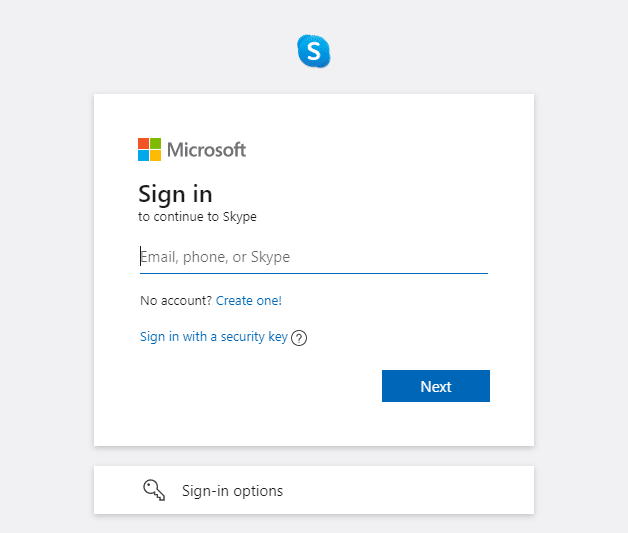Click the "No account?" text
This screenshot has width=628, height=533.
tap(176, 300)
